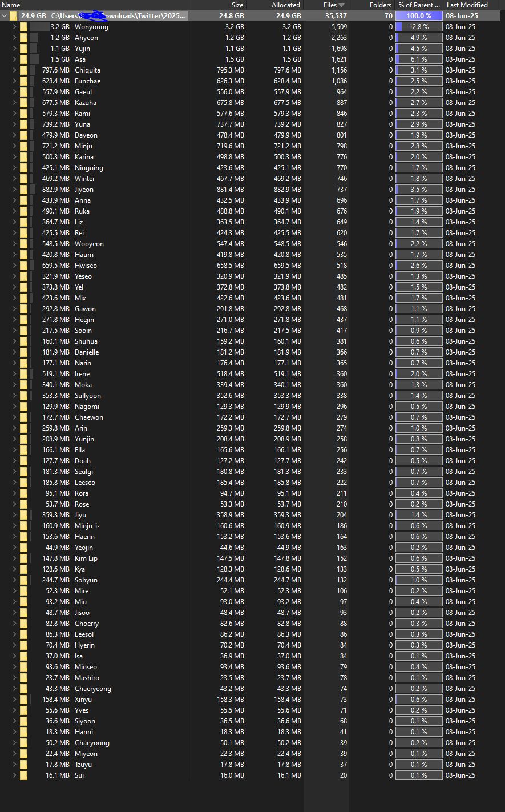Click file count 2,263 for Ahyeon
The height and width of the screenshot is (812, 505).
tap(339, 38)
